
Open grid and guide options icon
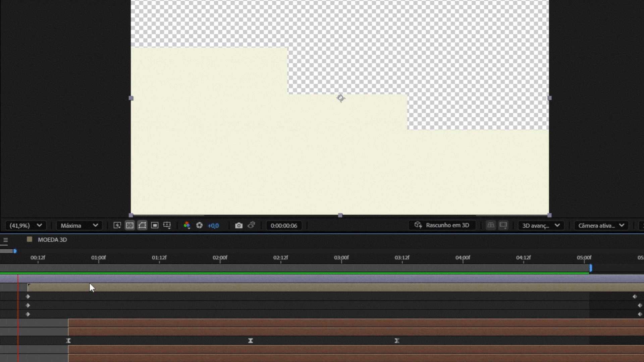point(167,226)
